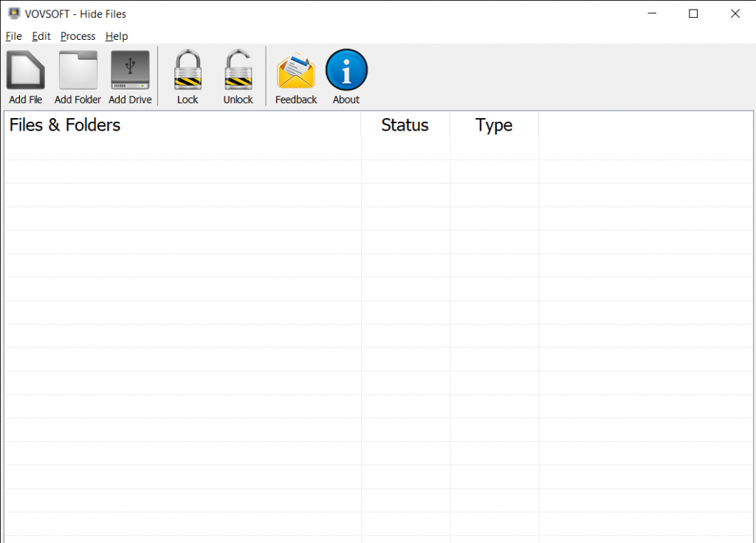Close the Hide Files window

[x=735, y=13]
